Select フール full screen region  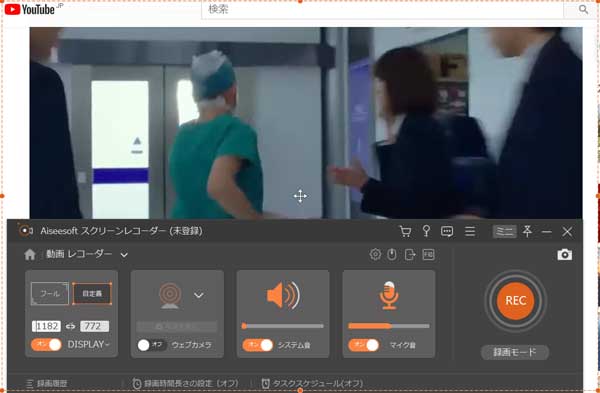(50, 294)
